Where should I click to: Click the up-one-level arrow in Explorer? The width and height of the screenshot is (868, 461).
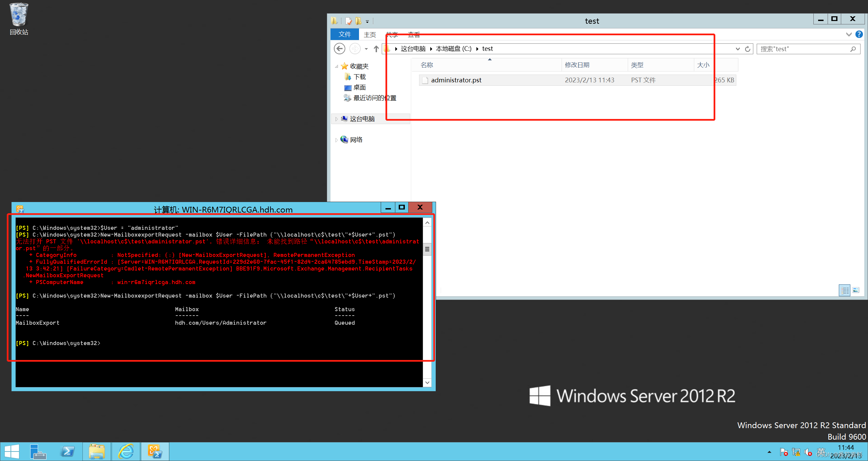tap(376, 49)
